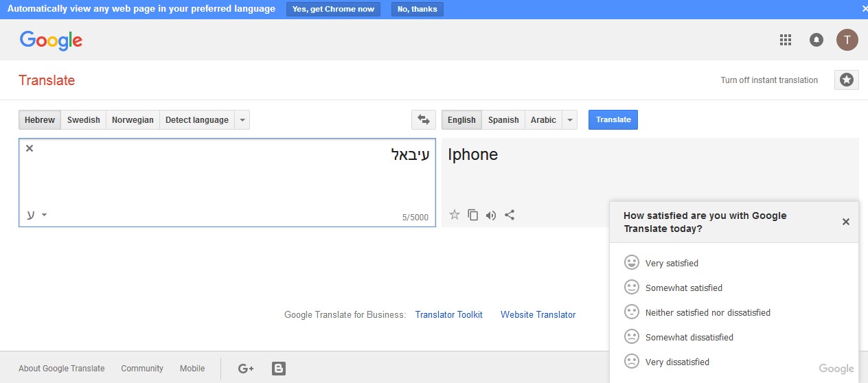Select Swedish as source language
868x383 pixels.
coord(84,119)
